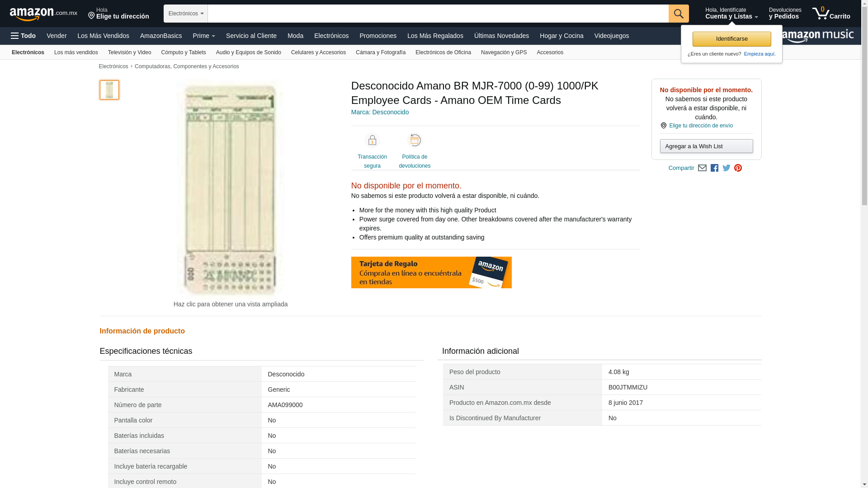The image size is (868, 488).
Task: Share product on Twitter icon
Action: coord(726,168)
